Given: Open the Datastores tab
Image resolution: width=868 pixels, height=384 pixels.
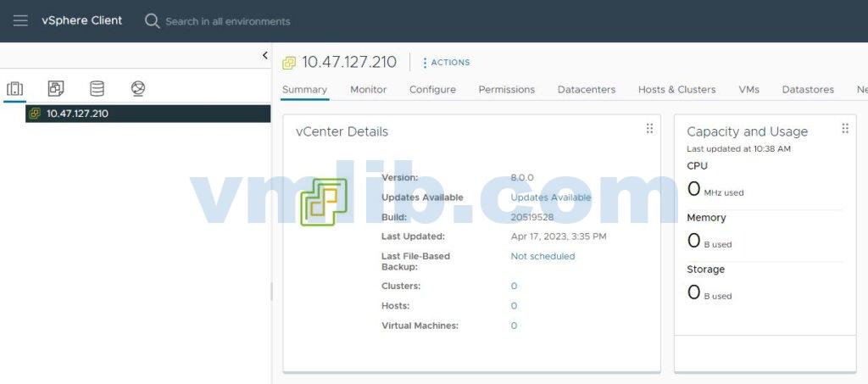Looking at the screenshot, I should tap(808, 90).
